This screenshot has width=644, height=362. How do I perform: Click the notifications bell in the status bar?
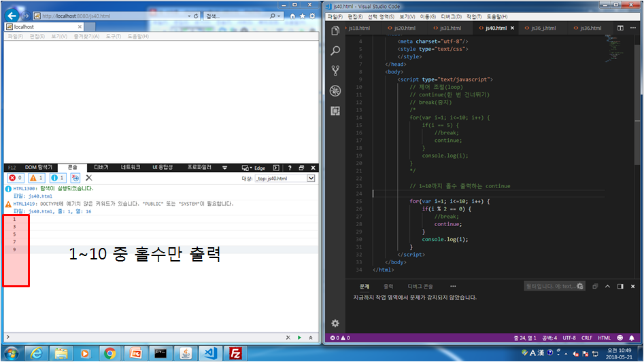pyautogui.click(x=632, y=338)
